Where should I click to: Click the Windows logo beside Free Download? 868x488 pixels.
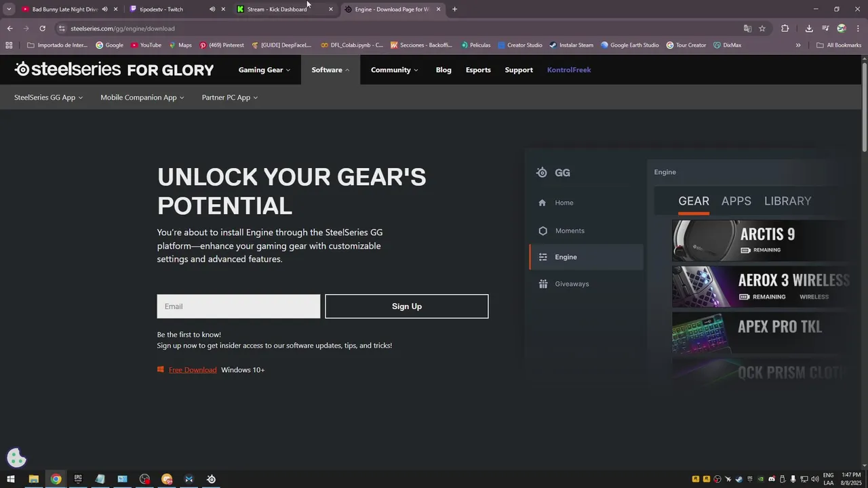161,369
